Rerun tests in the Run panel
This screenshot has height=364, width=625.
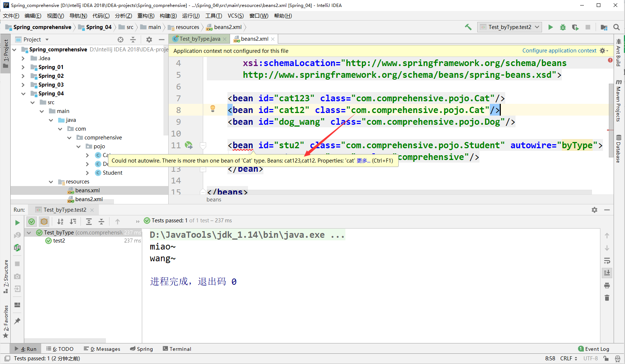(x=17, y=222)
